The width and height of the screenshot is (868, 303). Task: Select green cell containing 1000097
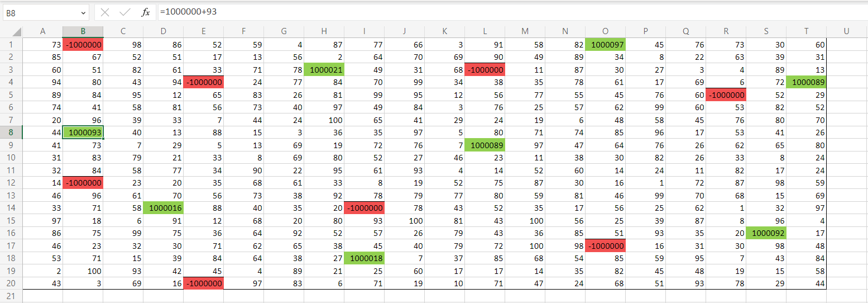[605, 45]
